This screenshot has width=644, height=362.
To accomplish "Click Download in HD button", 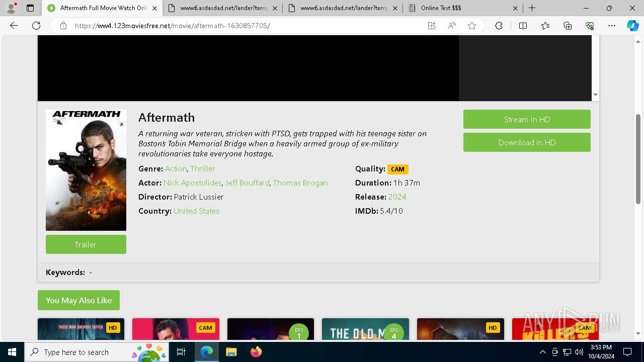I will tap(527, 142).
